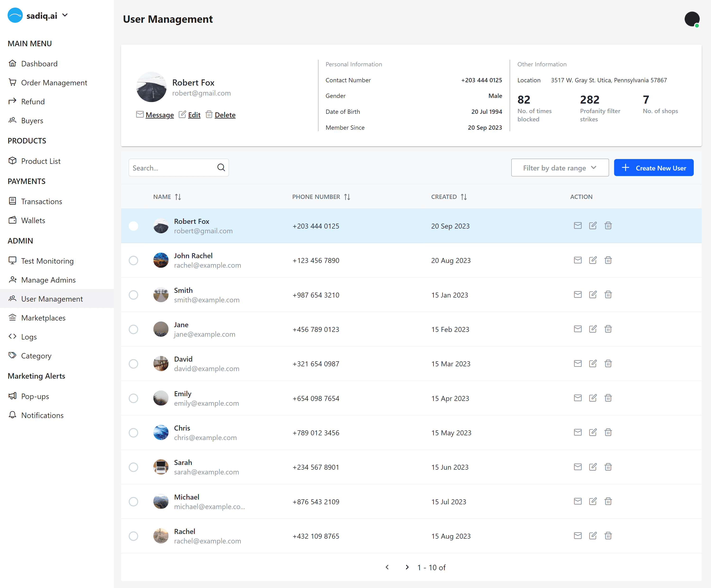The width and height of the screenshot is (711, 588).
Task: Click the mail icon in Robert Fox row
Action: tap(578, 225)
